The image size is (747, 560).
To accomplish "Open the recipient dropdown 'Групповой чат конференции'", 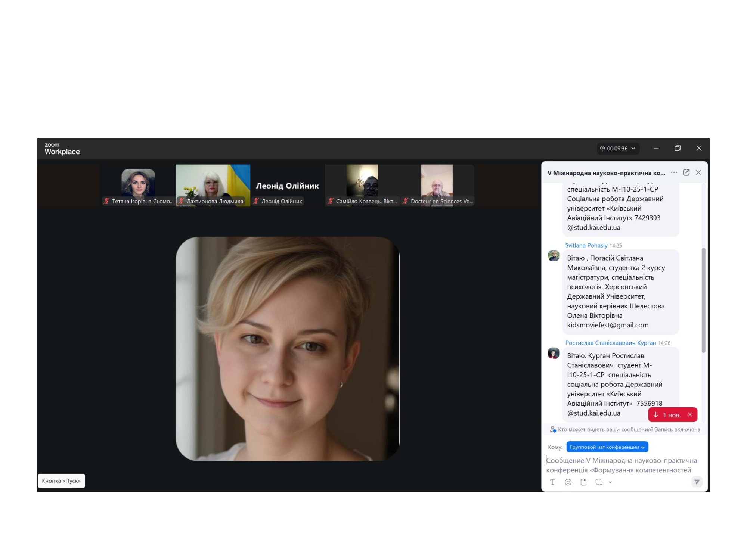I will 607,447.
